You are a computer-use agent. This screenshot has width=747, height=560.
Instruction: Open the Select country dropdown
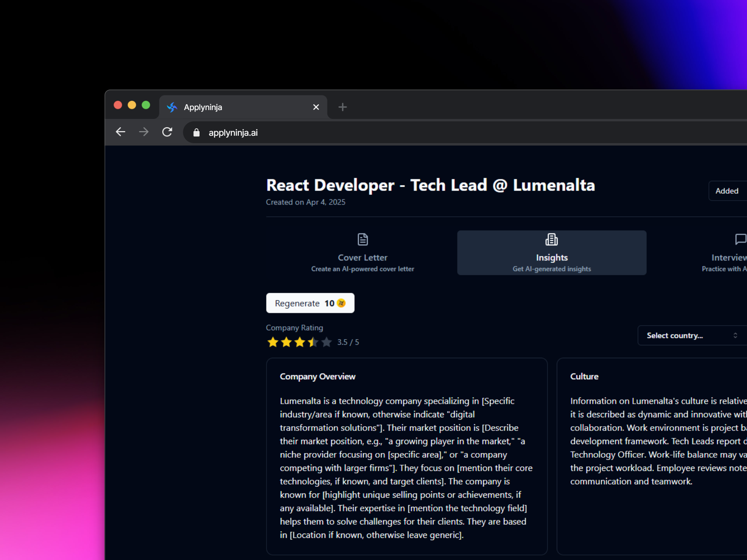point(685,335)
